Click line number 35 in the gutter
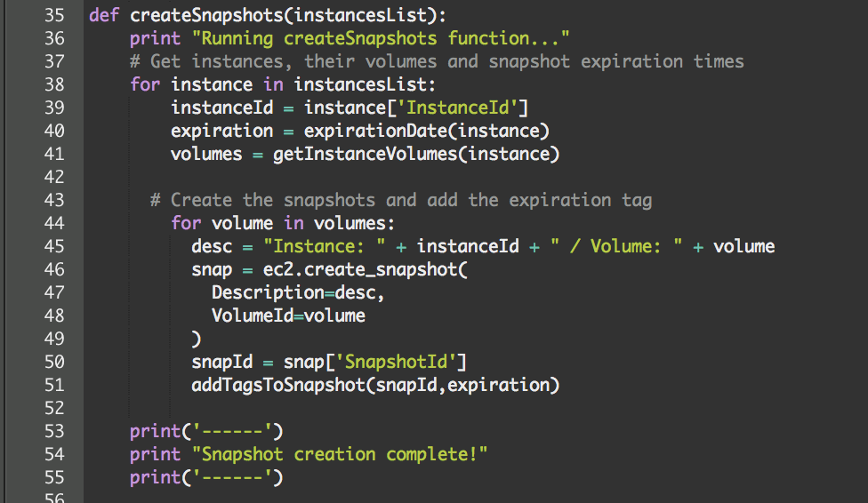Viewport: 868px width, 503px height. (53, 15)
